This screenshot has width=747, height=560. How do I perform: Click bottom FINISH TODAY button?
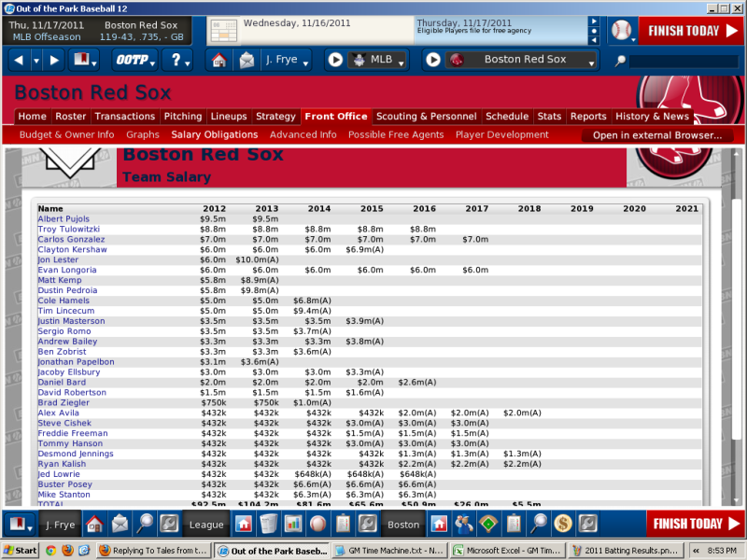pos(696,524)
